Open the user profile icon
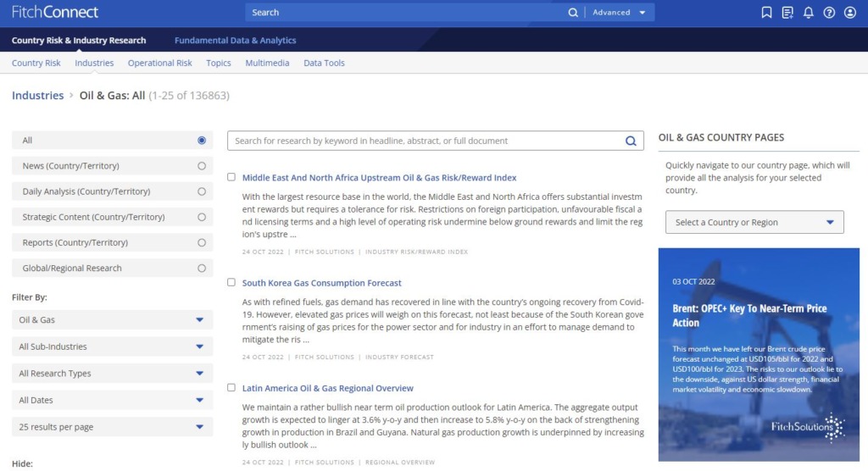This screenshot has height=471, width=868. pyautogui.click(x=849, y=13)
